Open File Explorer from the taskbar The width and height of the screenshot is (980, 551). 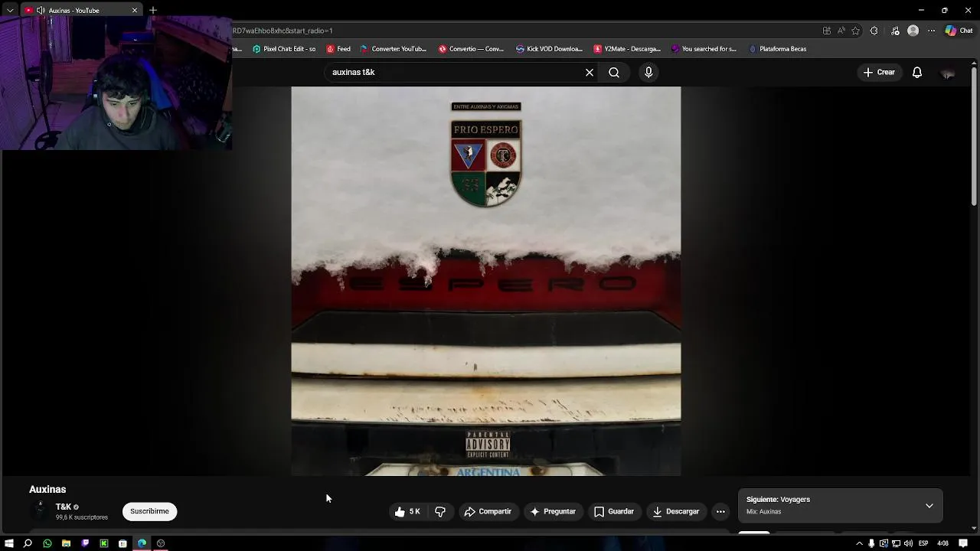(x=66, y=543)
